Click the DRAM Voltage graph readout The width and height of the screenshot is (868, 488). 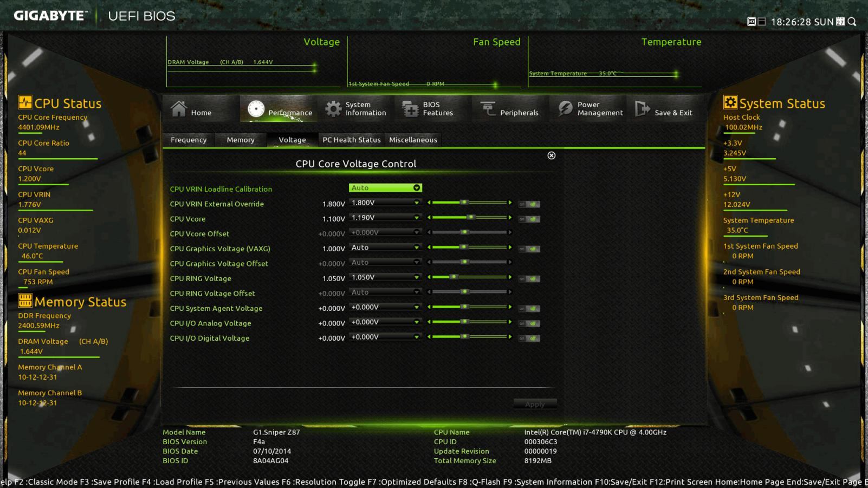click(220, 62)
